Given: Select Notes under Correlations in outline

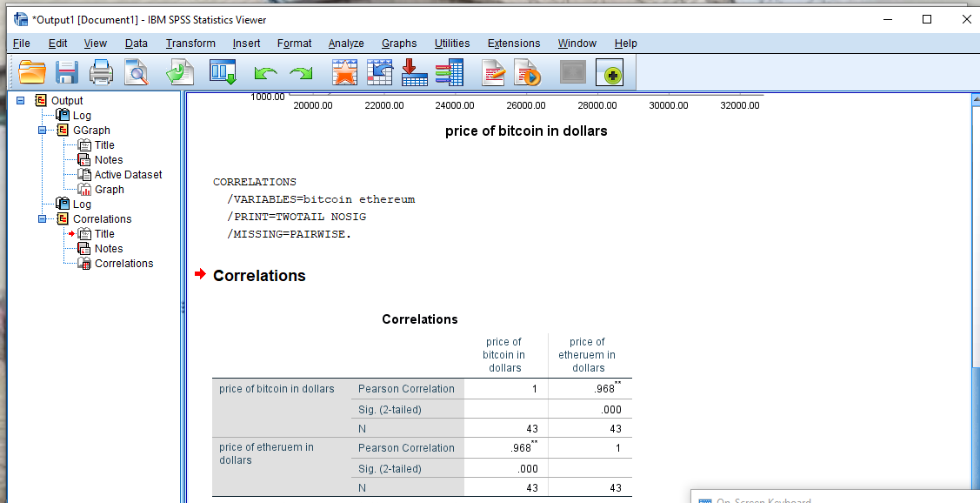Looking at the screenshot, I should point(108,248).
